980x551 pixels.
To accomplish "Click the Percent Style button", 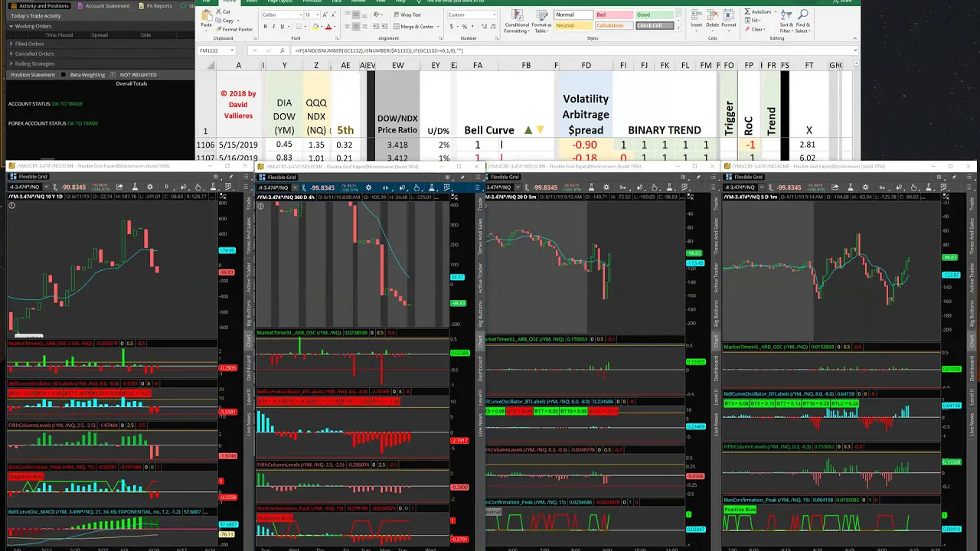I will (464, 27).
